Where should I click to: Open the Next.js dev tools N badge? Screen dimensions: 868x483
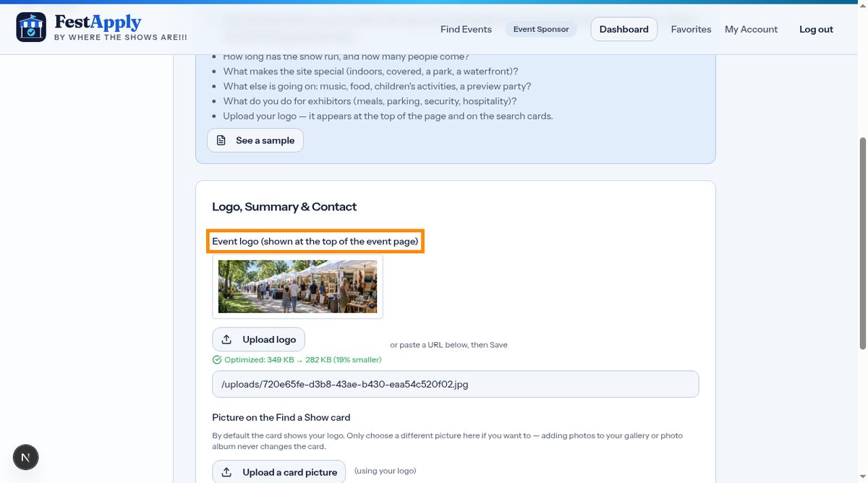coord(26,457)
